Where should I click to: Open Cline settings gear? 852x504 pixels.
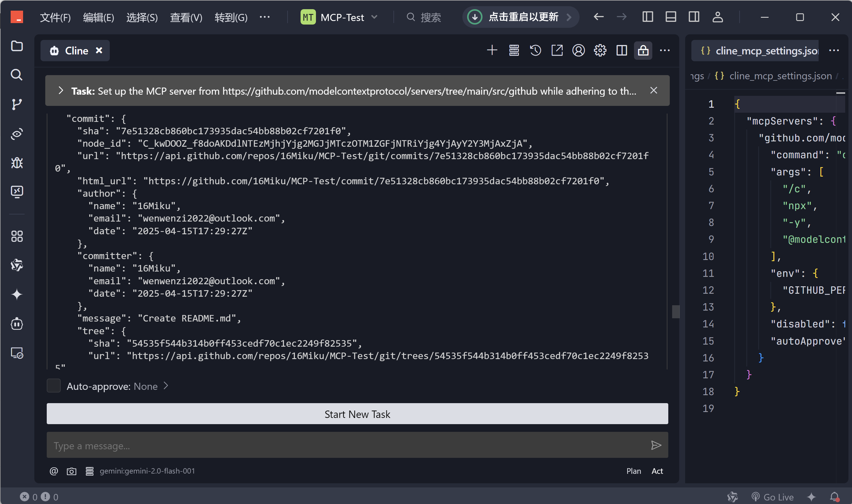pyautogui.click(x=600, y=51)
